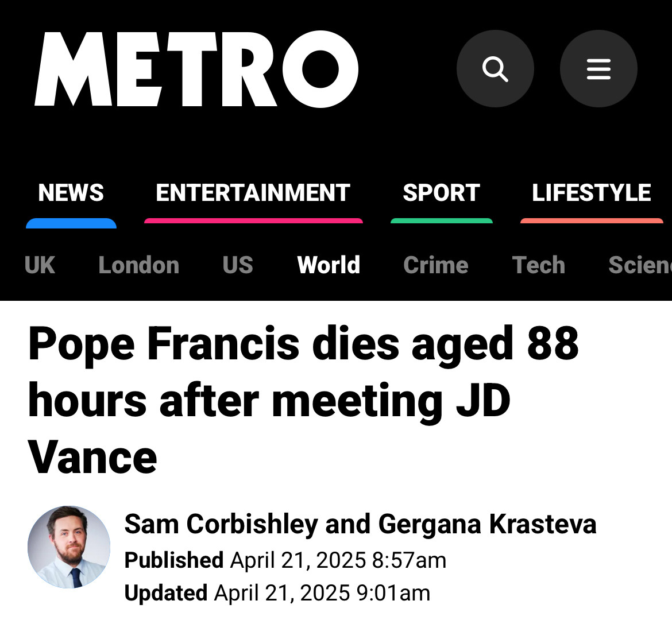Open the Crime subcategory
This screenshot has height=620, width=672.
[436, 265]
